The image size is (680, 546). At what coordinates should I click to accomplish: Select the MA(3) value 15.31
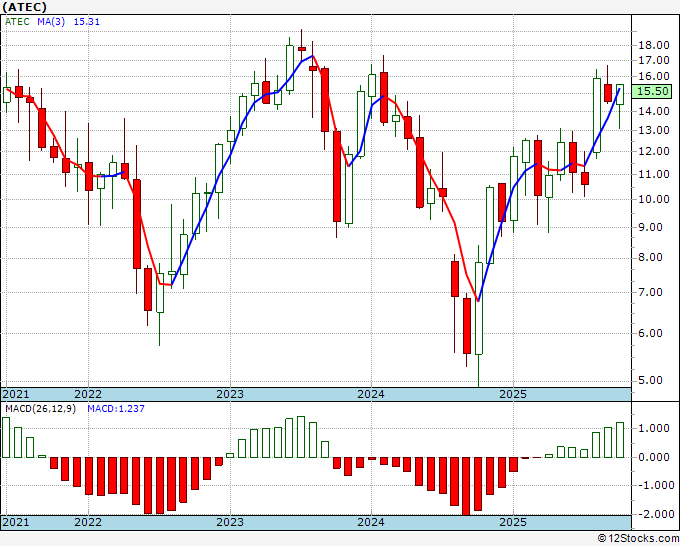click(x=87, y=22)
